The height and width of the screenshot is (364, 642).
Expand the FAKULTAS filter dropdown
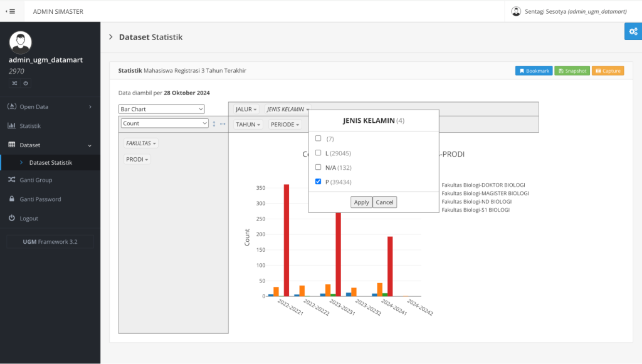click(x=141, y=143)
